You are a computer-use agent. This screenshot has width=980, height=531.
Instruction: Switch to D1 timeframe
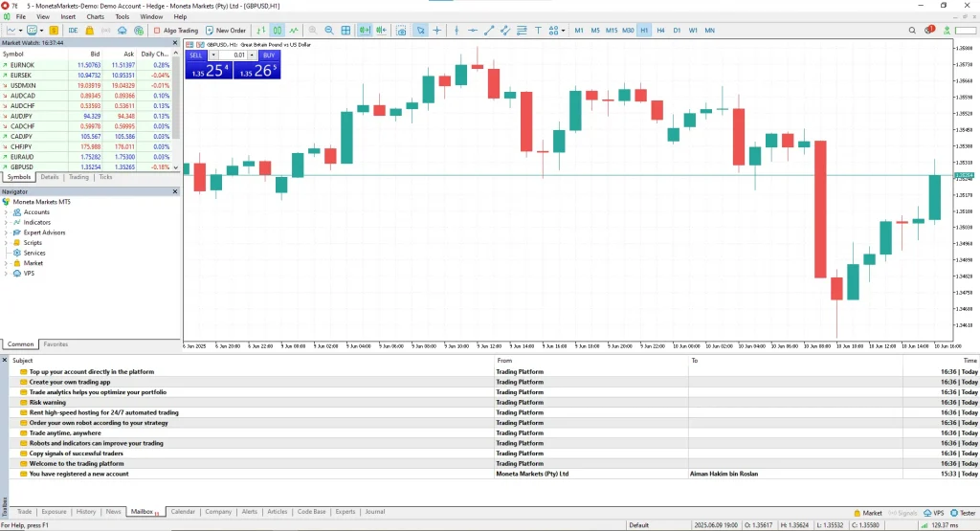pyautogui.click(x=677, y=30)
